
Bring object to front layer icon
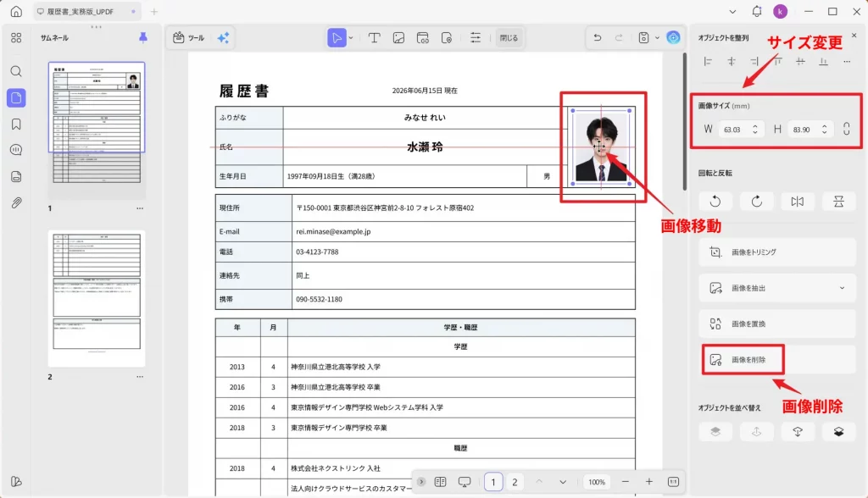[715, 432]
